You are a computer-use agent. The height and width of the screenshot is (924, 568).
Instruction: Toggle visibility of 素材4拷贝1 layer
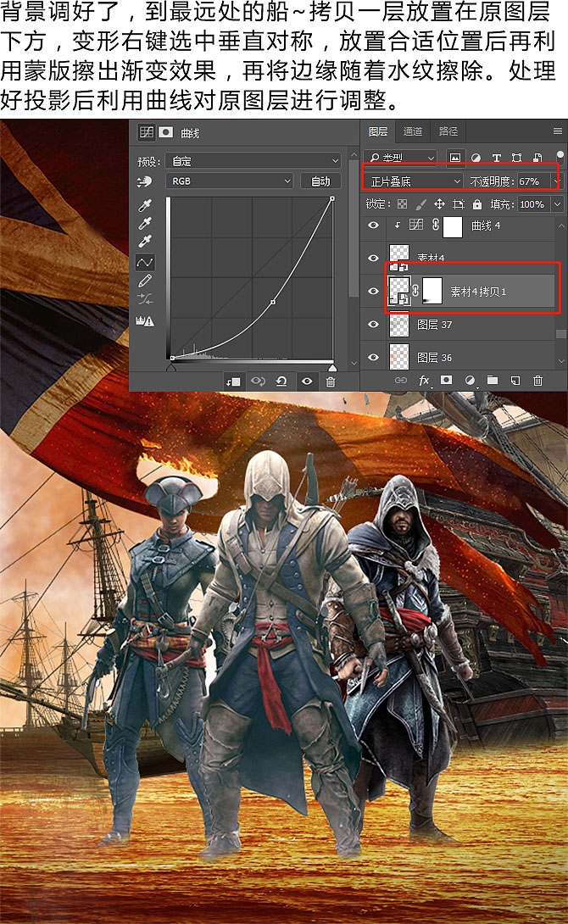[373, 291]
